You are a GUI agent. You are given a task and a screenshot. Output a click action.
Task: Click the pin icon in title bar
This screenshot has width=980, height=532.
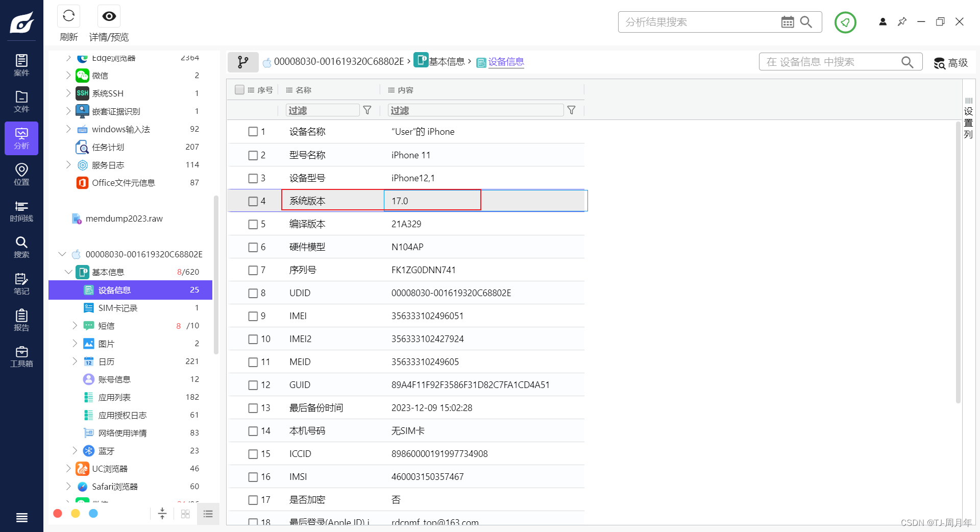coord(902,22)
